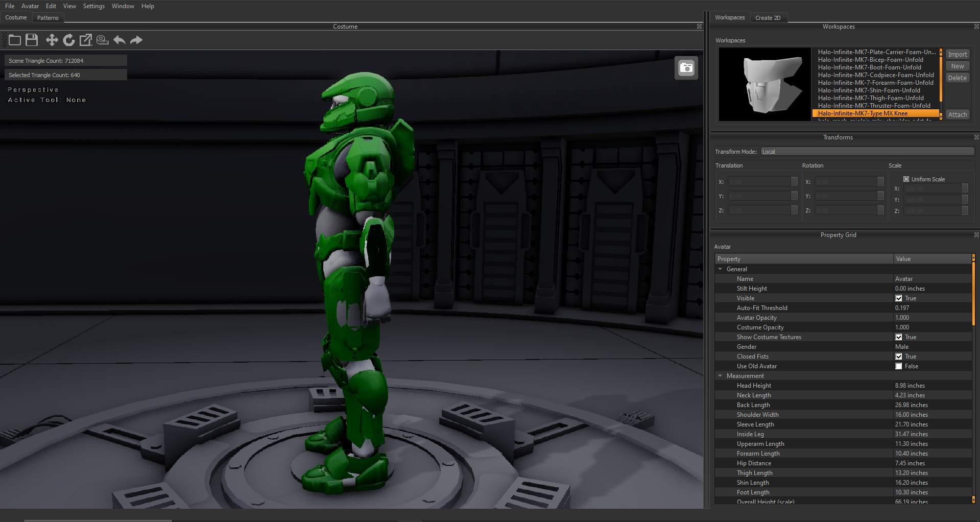Screen dimensions: 980x522
Task: Click the Rotation Y stepper
Action: point(880,196)
